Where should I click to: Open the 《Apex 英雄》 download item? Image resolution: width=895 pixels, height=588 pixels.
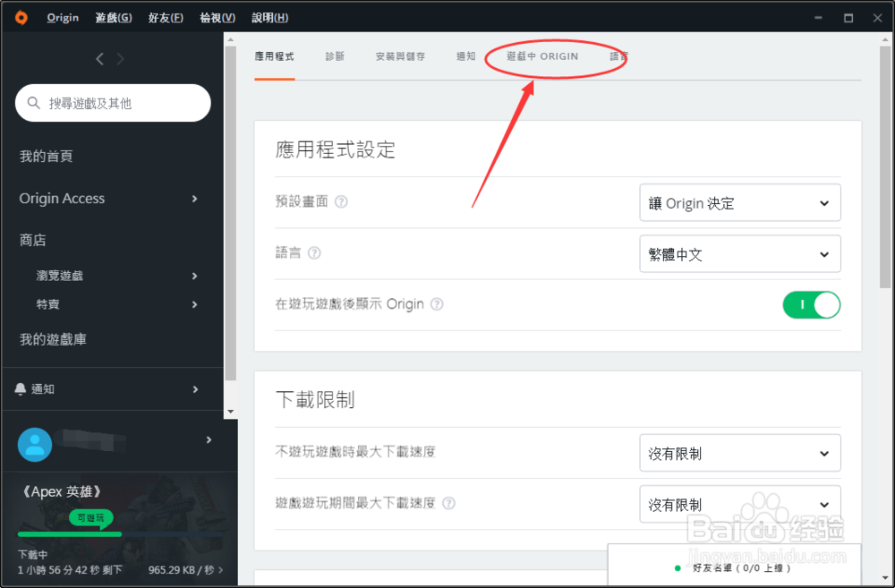pyautogui.click(x=61, y=491)
